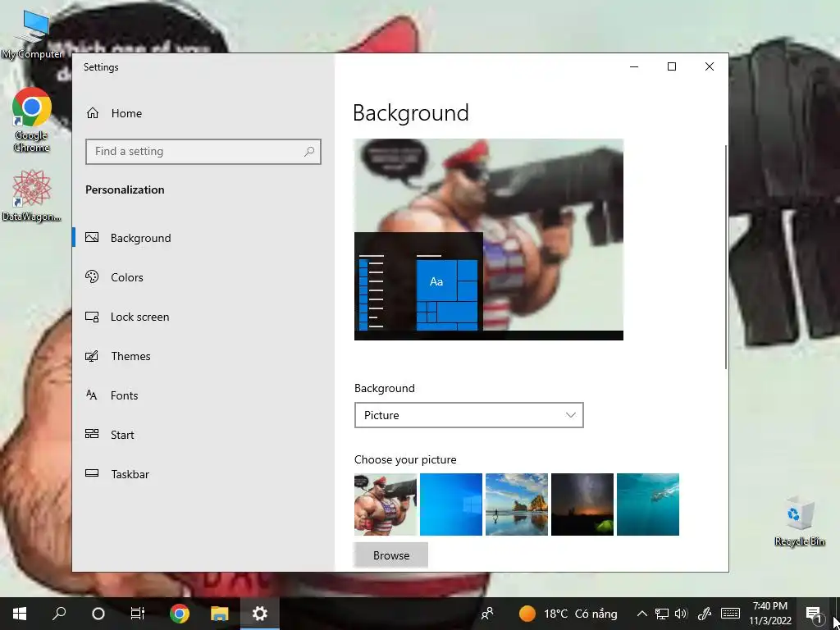Open File Explorer from the taskbar
Screen dimensions: 840x630
(x=220, y=614)
